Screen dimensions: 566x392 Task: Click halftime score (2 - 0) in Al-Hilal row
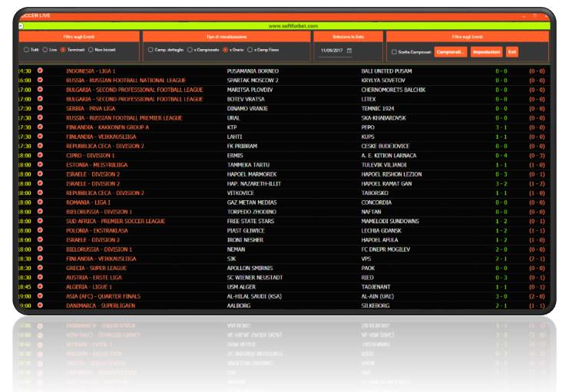click(x=537, y=296)
